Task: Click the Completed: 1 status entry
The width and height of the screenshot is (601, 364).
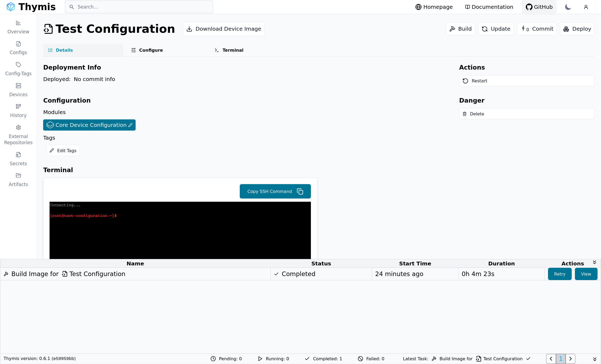Action: tap(323, 359)
